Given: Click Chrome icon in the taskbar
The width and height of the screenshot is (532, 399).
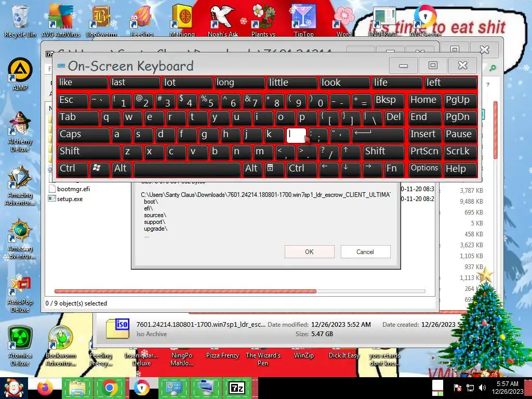Looking at the screenshot, I should pos(109,388).
